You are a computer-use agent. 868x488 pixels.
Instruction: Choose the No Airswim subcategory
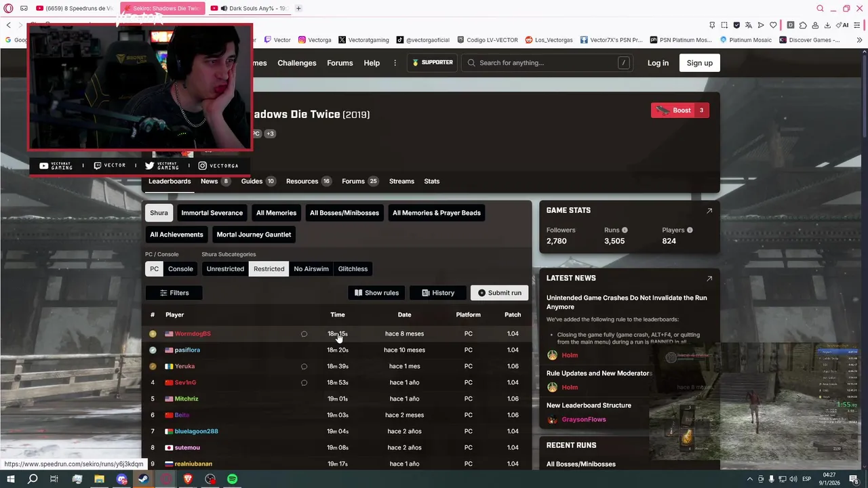pyautogui.click(x=311, y=269)
